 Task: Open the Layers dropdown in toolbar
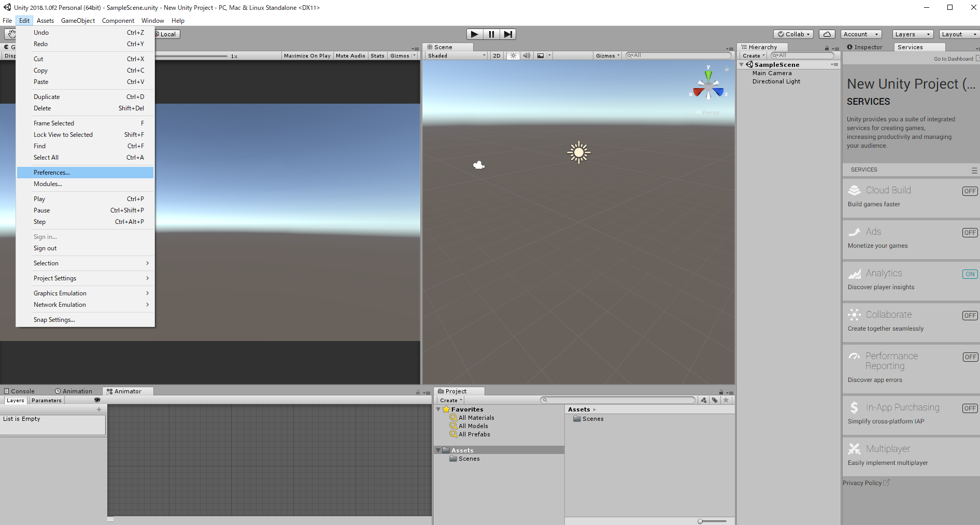913,34
